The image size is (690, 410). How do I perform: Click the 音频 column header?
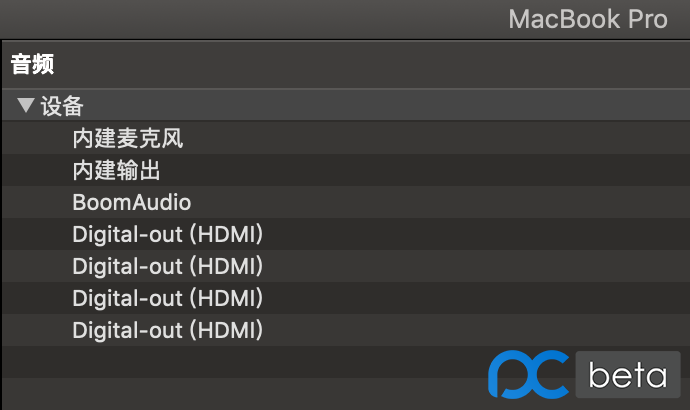point(32,65)
